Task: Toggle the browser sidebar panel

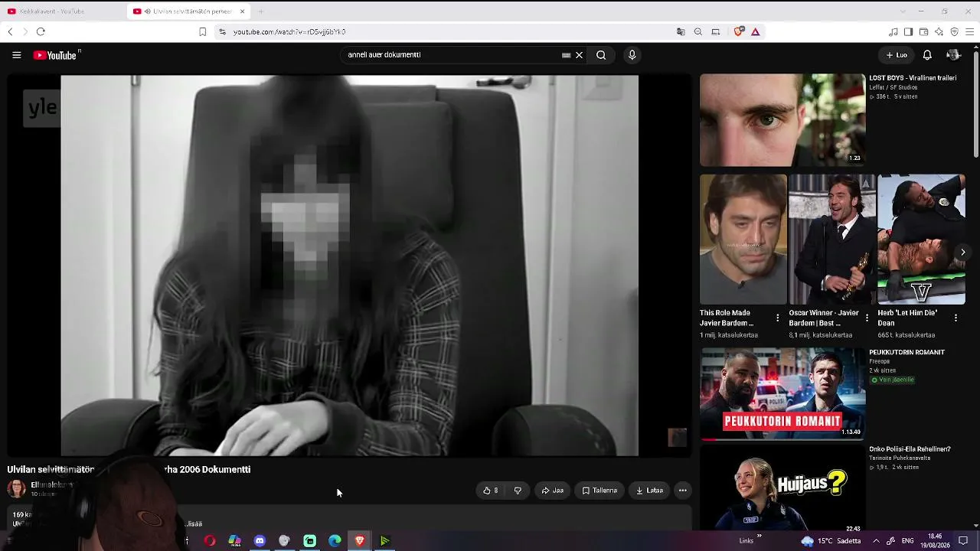Action: (x=908, y=31)
